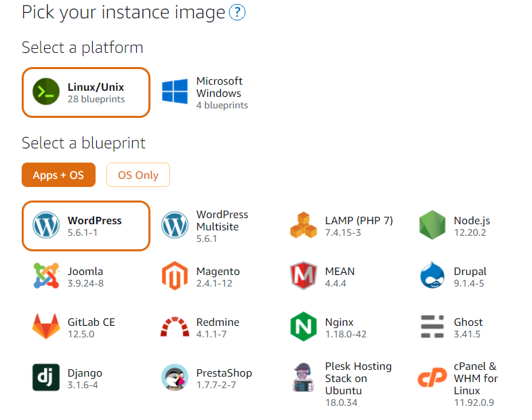The image size is (532, 420).
Task: Choose the Joomla logo icon
Action: pyautogui.click(x=46, y=276)
